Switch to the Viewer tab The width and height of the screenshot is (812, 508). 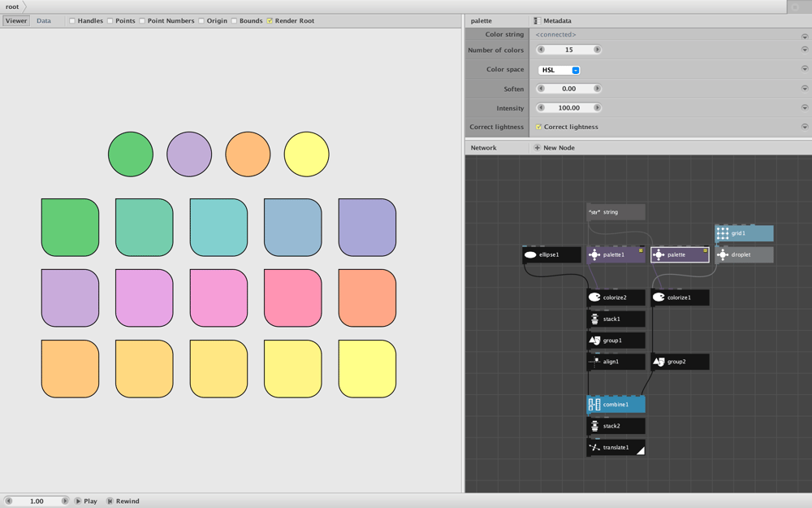click(16, 21)
